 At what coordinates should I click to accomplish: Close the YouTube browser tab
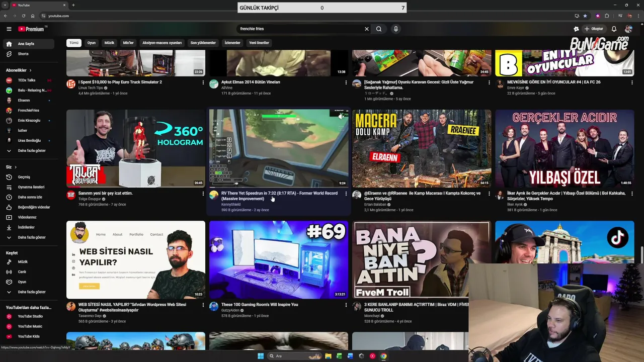[x=64, y=5]
